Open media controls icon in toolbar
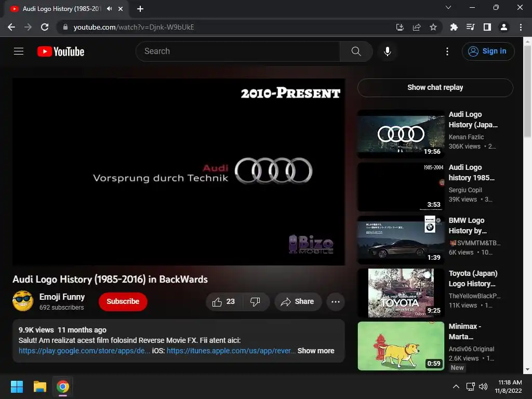The image size is (532, 399). pos(470,27)
